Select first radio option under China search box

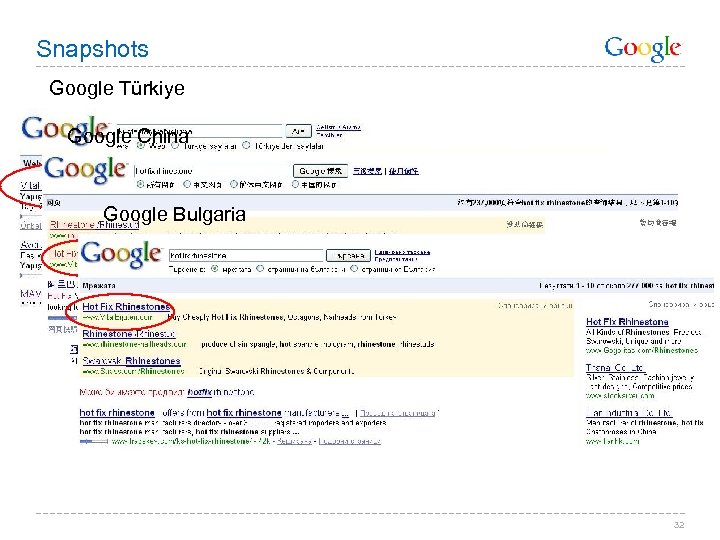click(140, 184)
